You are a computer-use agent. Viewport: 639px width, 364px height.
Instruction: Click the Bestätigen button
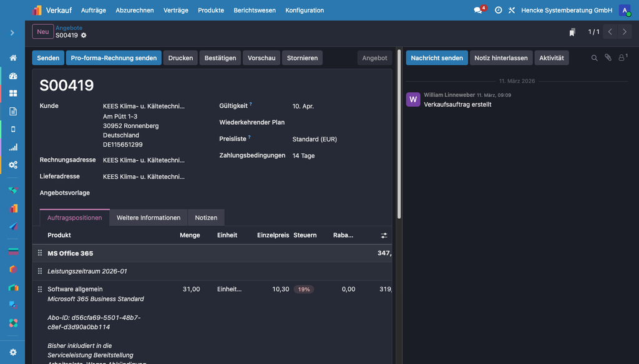[x=220, y=58]
